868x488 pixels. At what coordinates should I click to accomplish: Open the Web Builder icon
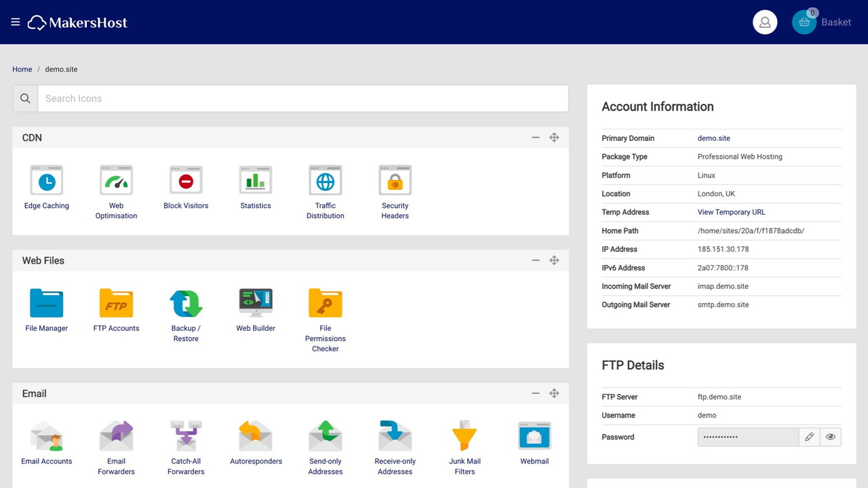pos(256,304)
